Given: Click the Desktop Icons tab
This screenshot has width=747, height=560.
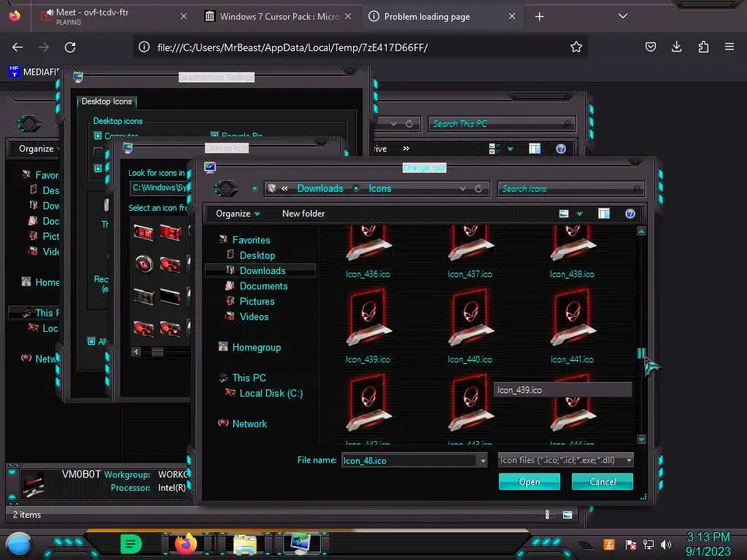Looking at the screenshot, I should 107,101.
